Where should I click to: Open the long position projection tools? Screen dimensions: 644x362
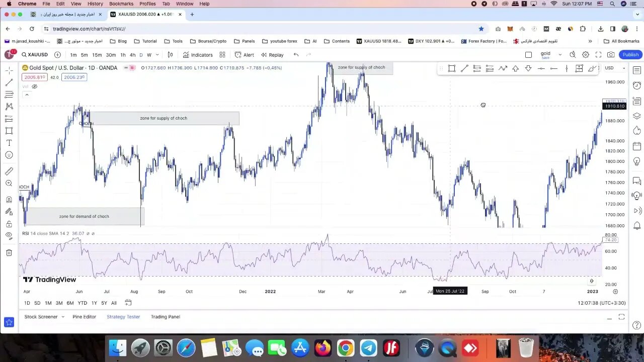9,119
